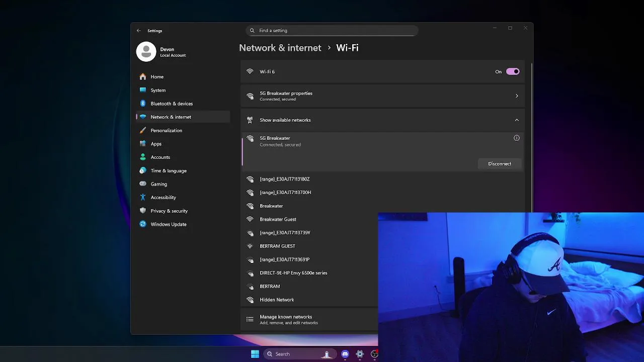The image size is (644, 362).
Task: Click the 5G Breakwater properties Wi-Fi icon
Action: click(250, 96)
